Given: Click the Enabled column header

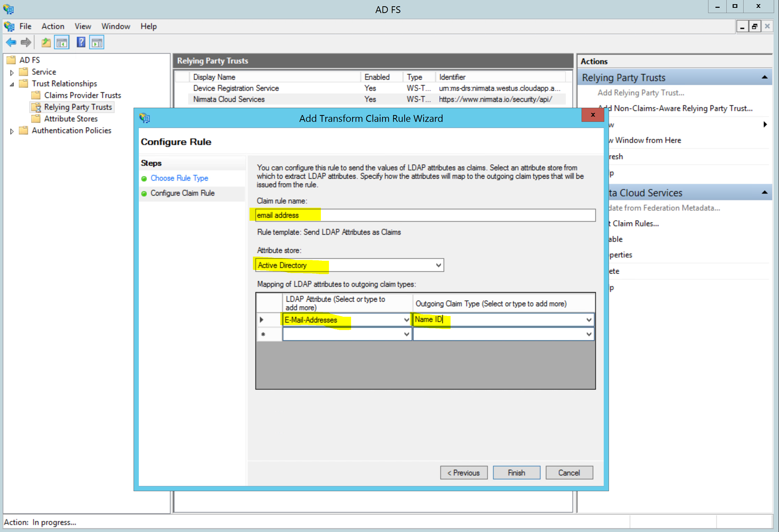Looking at the screenshot, I should (x=382, y=77).
